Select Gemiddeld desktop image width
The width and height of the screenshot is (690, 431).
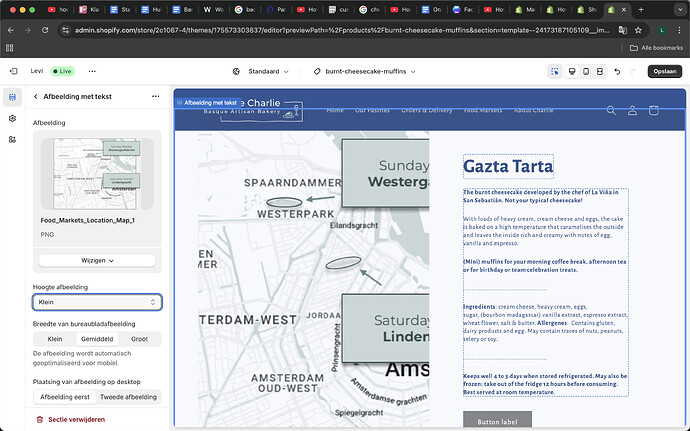pyautogui.click(x=97, y=339)
